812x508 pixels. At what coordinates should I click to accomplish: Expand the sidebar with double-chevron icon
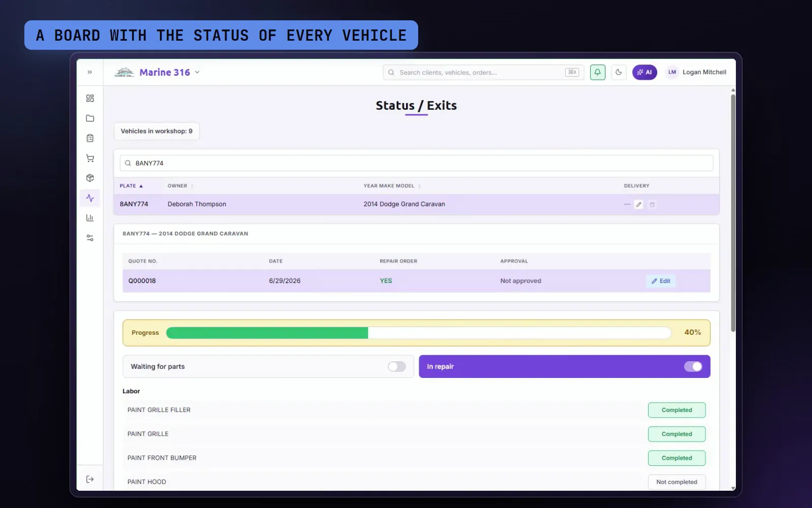pos(90,72)
